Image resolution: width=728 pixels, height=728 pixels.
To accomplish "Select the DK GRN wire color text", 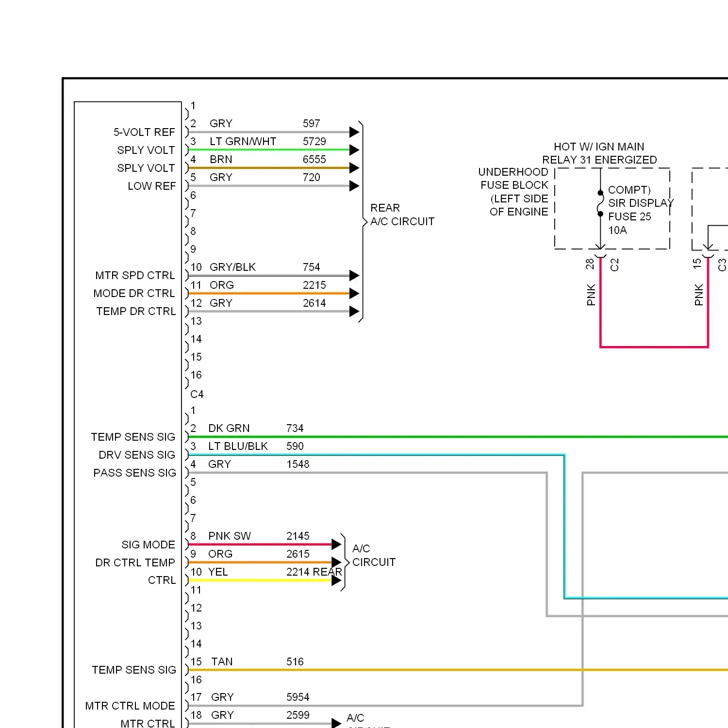I will 229,429.
